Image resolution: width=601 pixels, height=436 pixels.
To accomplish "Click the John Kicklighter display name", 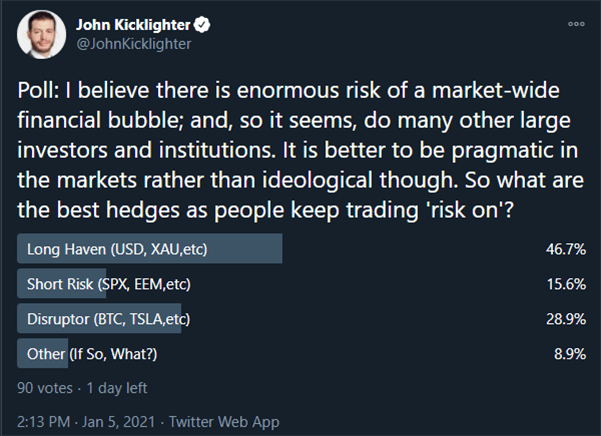I will (x=133, y=25).
